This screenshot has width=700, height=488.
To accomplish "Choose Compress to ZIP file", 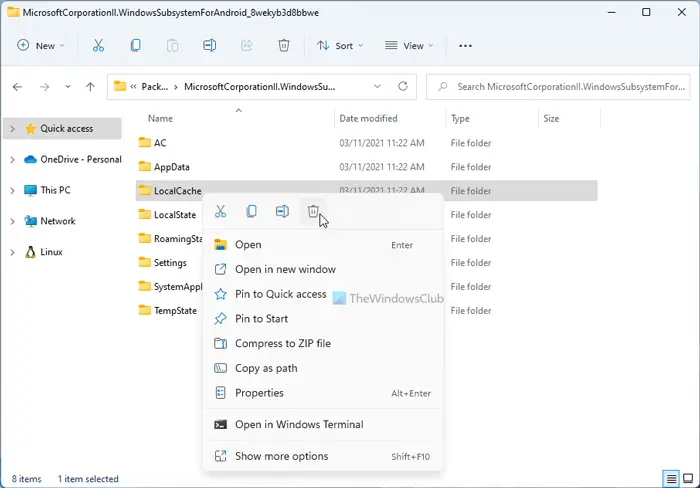I will (322, 343).
